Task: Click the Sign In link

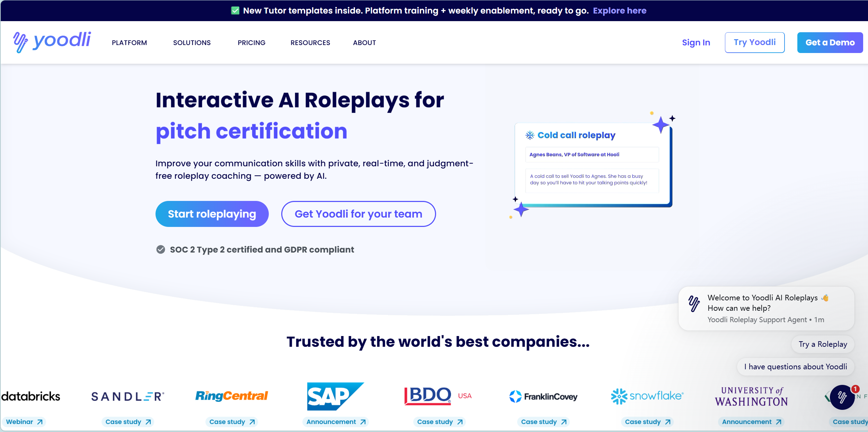Action: (696, 43)
